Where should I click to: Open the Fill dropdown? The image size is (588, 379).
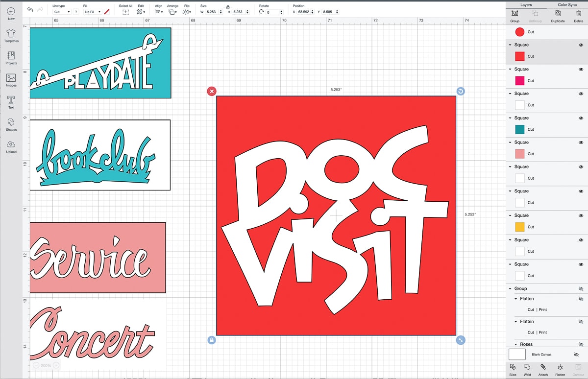[x=92, y=12]
